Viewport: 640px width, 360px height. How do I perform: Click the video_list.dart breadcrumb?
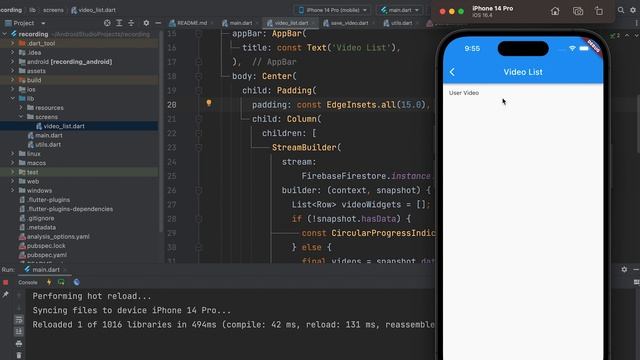pyautogui.click(x=93, y=10)
